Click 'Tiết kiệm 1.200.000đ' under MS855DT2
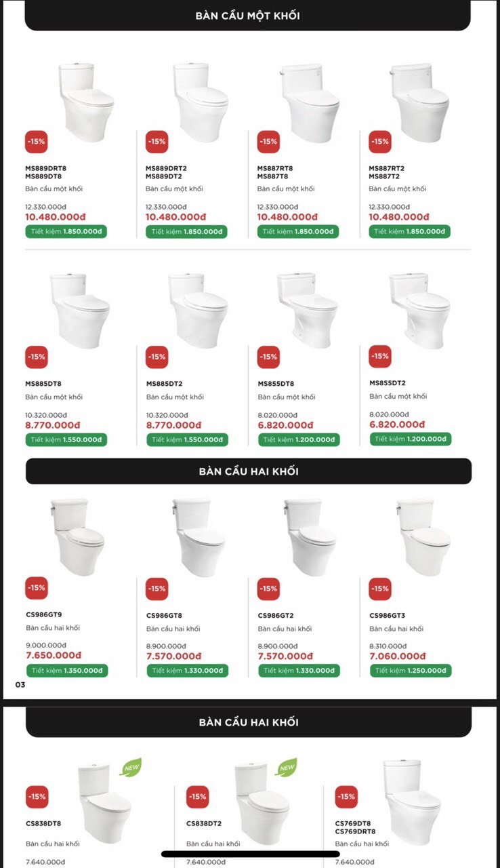The width and height of the screenshot is (500, 868). 411,439
